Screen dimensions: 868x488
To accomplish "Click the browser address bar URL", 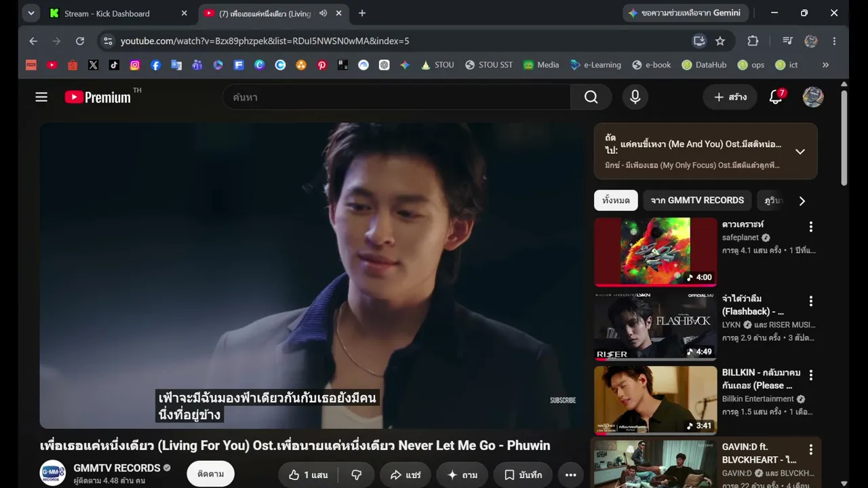I will click(x=264, y=41).
